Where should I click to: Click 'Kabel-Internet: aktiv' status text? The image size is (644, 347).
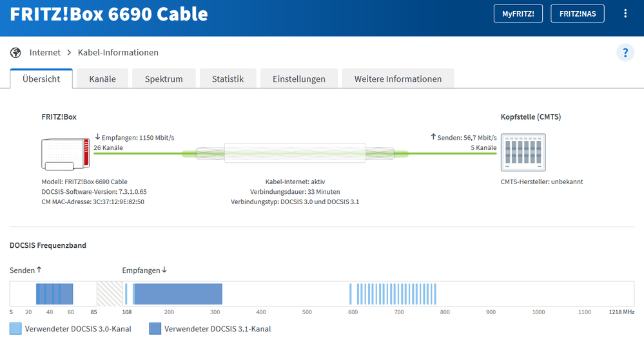pyautogui.click(x=295, y=182)
